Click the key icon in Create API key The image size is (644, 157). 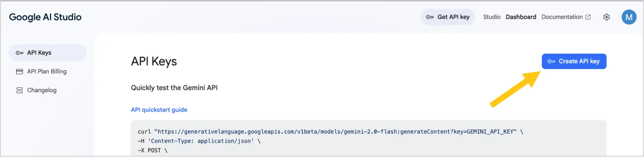pyautogui.click(x=551, y=61)
